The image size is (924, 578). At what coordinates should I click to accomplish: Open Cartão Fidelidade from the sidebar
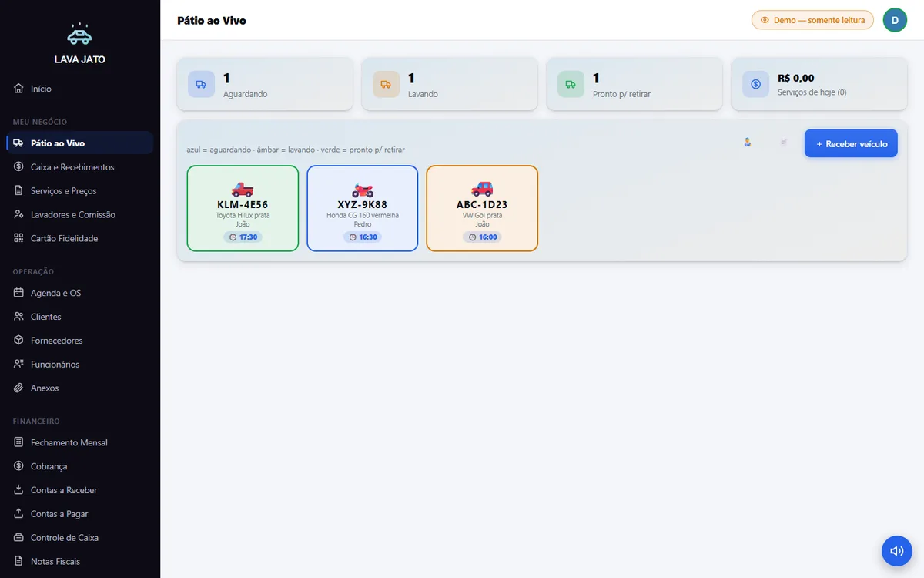coord(80,239)
